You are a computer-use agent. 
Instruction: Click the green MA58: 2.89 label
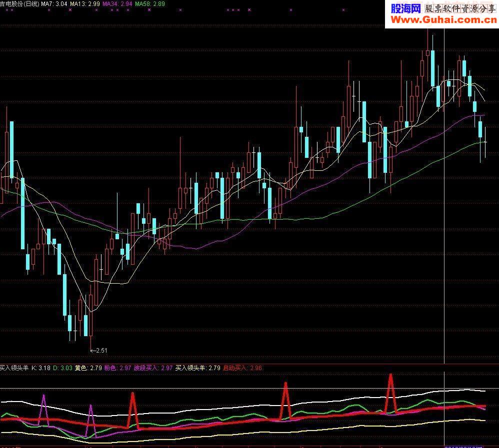point(150,4)
